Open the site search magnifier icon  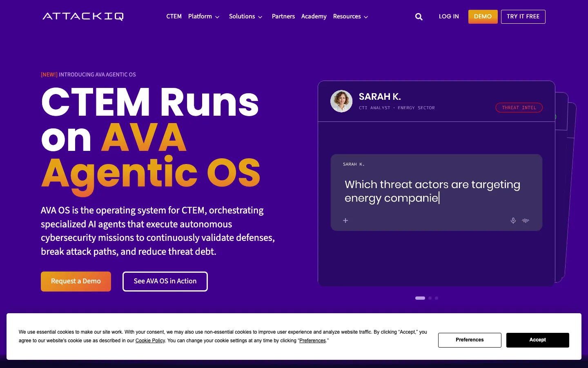419,17
